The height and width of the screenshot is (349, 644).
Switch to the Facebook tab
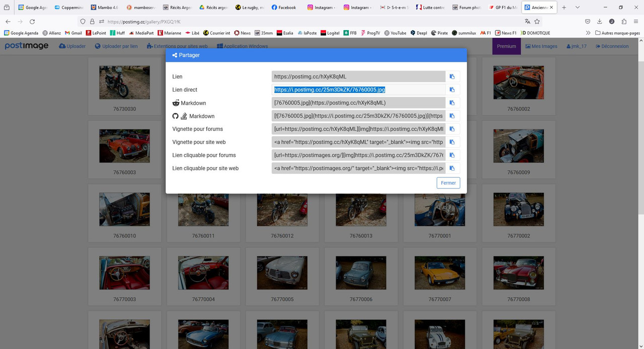(286, 8)
